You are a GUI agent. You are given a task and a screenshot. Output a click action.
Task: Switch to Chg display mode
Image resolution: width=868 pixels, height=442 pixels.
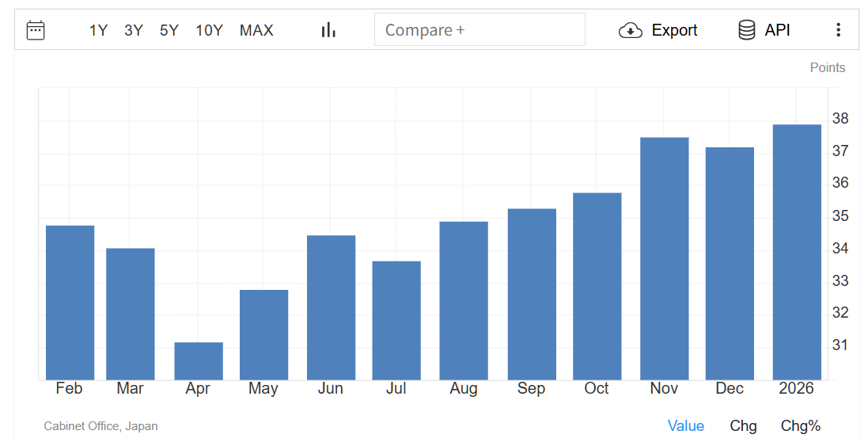[743, 426]
